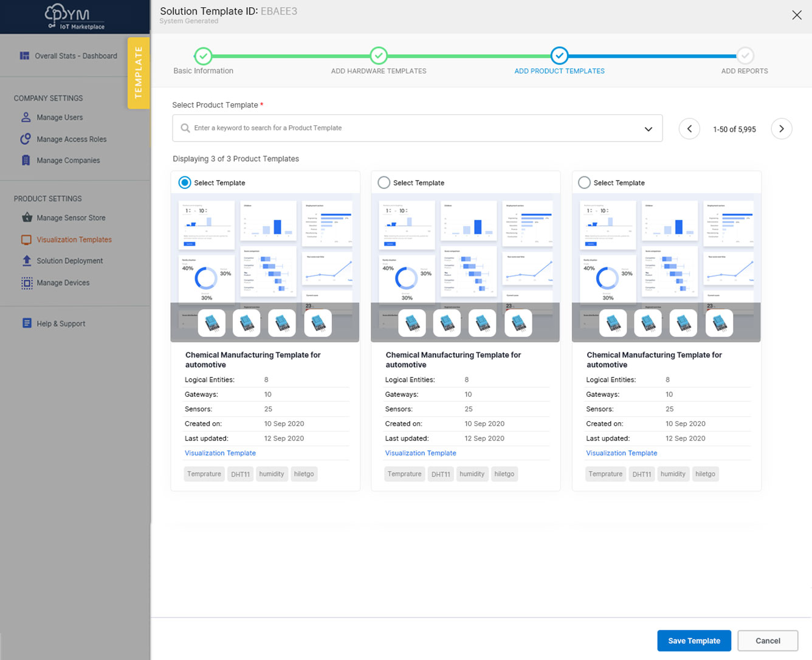Image resolution: width=812 pixels, height=660 pixels.
Task: Expand the product template dropdown arrow
Action: click(649, 129)
